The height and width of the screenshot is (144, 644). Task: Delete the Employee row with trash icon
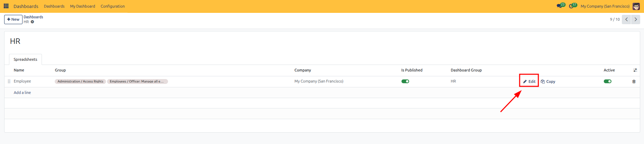tap(634, 81)
